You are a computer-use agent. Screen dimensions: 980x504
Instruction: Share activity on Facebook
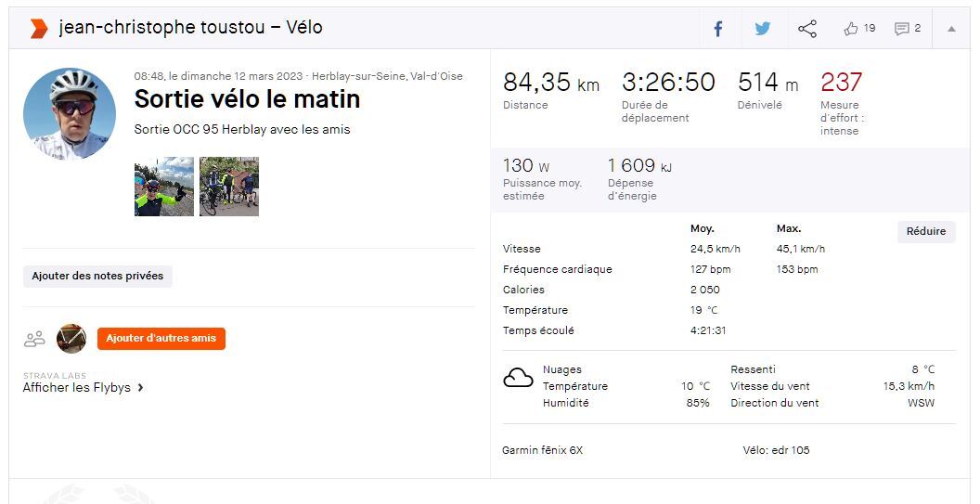[x=718, y=29]
